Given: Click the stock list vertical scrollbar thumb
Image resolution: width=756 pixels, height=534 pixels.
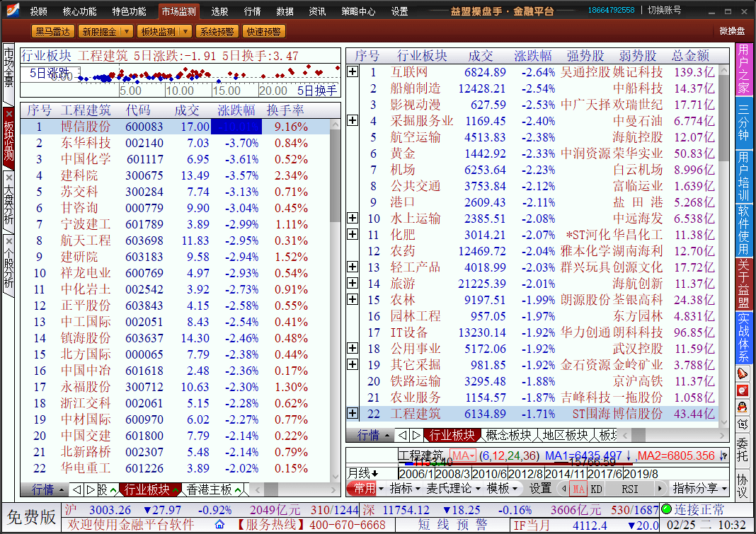Looking at the screenshot, I should click(336, 175).
